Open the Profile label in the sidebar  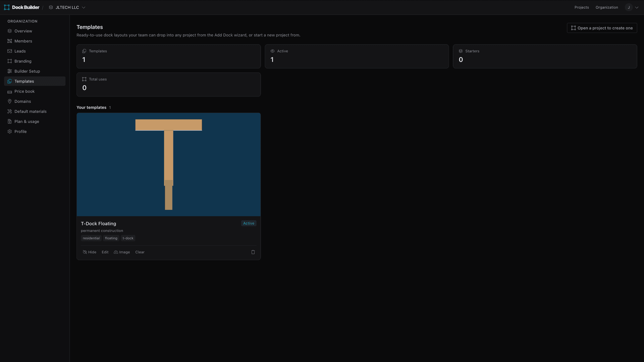click(x=20, y=131)
